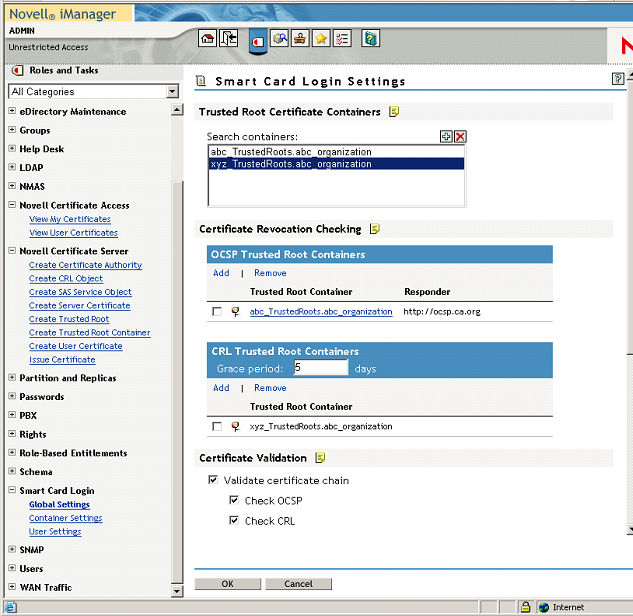Expand the SNMP role
The width and height of the screenshot is (633, 616).
[x=13, y=549]
